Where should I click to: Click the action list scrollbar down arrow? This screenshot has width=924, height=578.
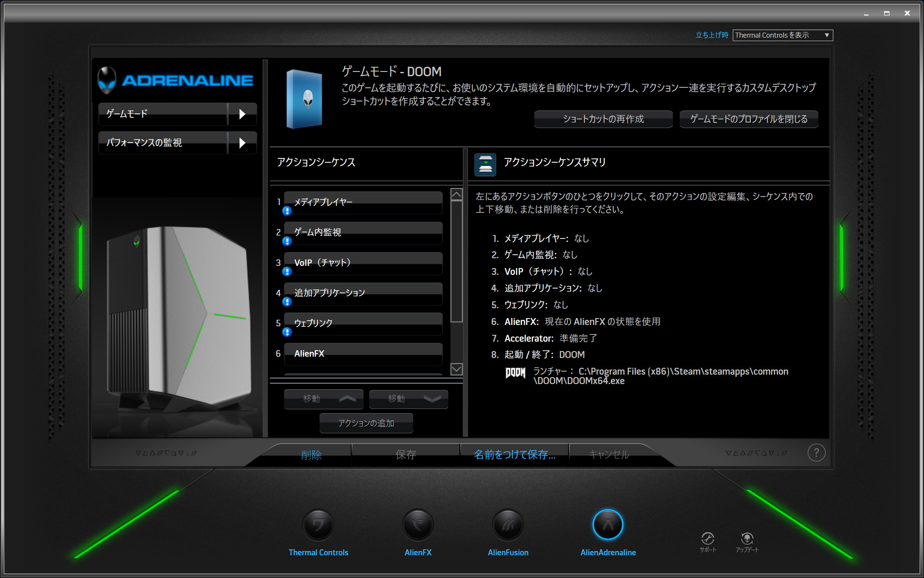pyautogui.click(x=456, y=369)
